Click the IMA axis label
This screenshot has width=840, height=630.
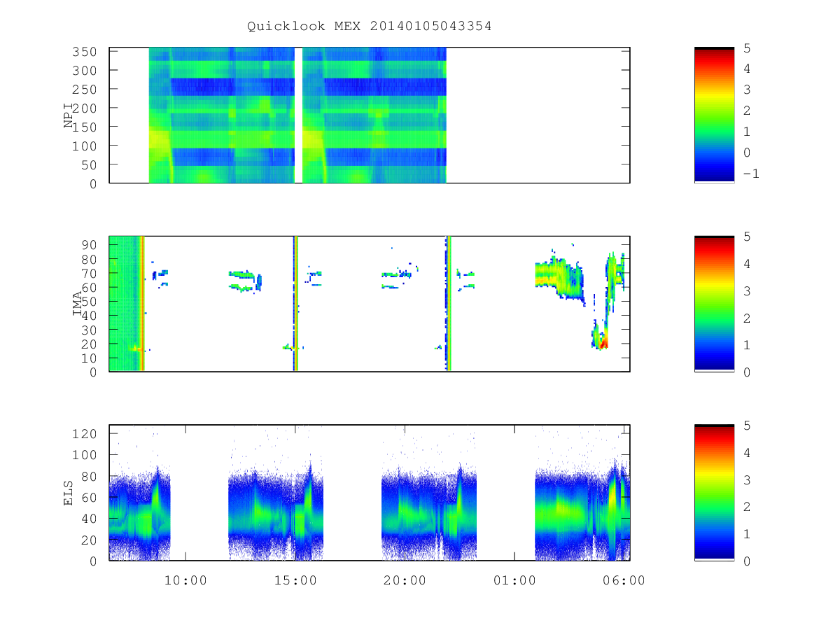point(78,304)
